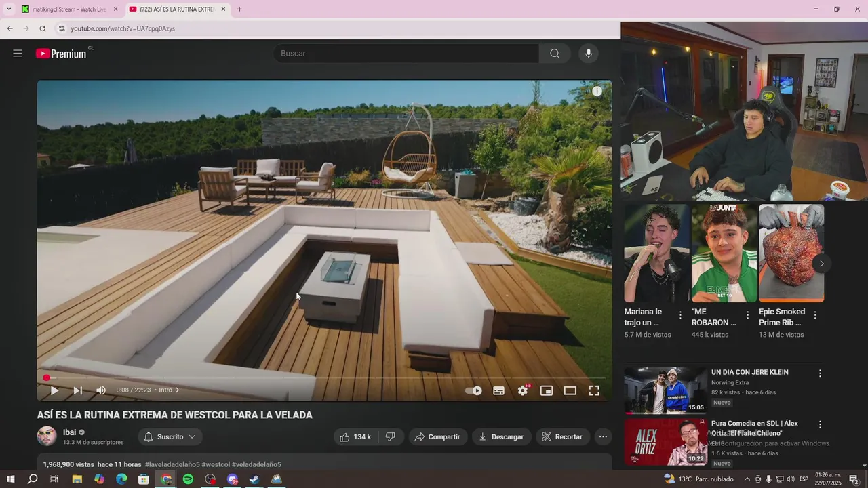
Task: Open Windows taskbar search
Action: [33, 479]
